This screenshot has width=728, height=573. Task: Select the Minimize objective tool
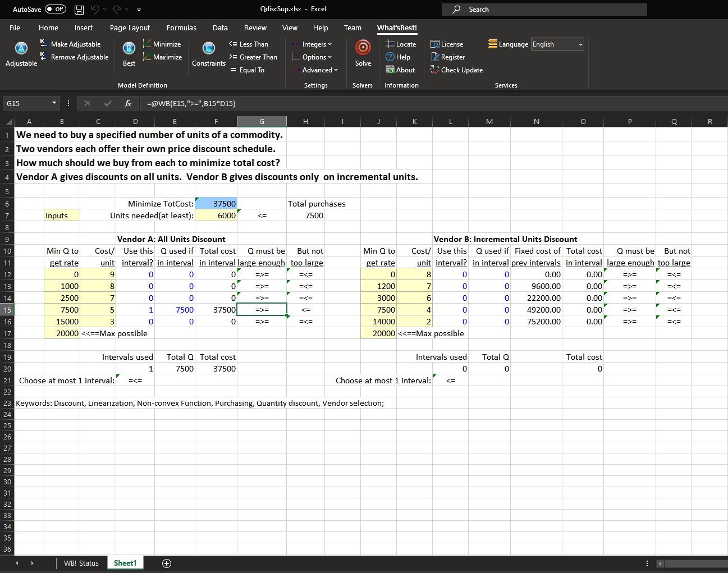coord(162,44)
